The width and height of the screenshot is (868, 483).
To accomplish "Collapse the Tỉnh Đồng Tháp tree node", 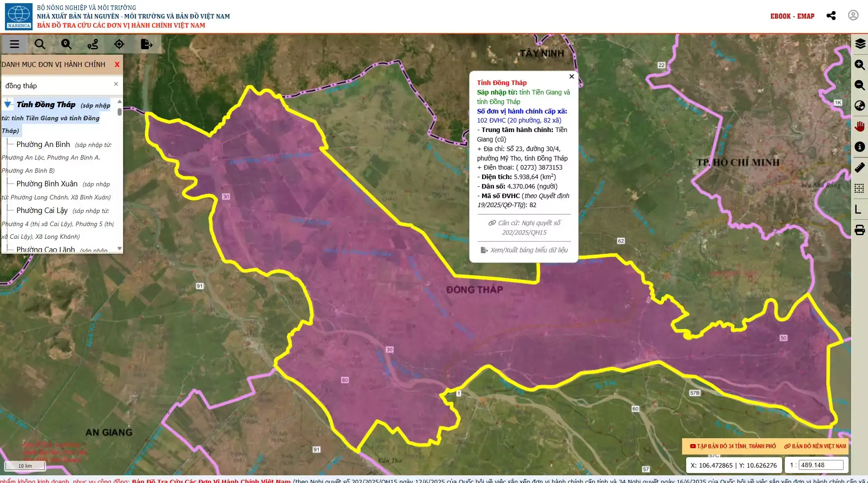I will click(x=8, y=104).
